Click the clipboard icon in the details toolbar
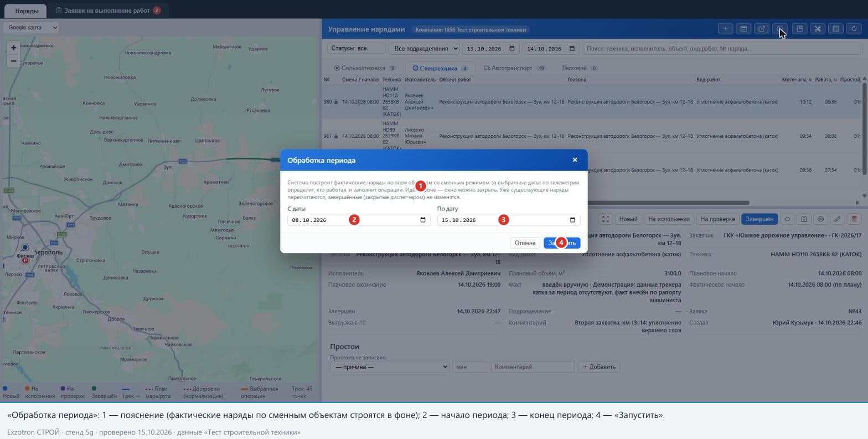This screenshot has height=439, width=868. (804, 219)
